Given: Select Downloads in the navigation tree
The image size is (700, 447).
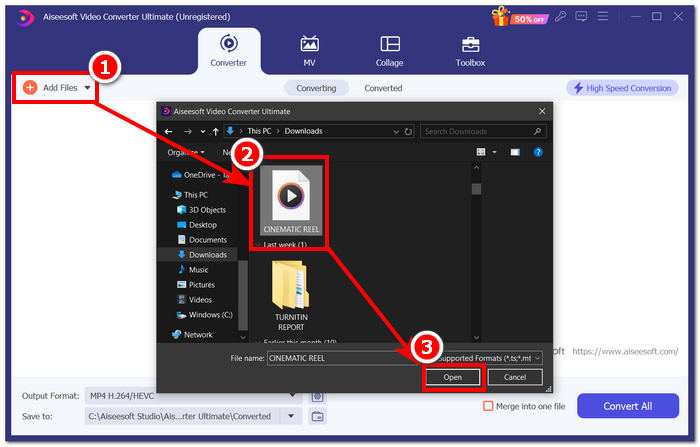Looking at the screenshot, I should pos(202,255).
